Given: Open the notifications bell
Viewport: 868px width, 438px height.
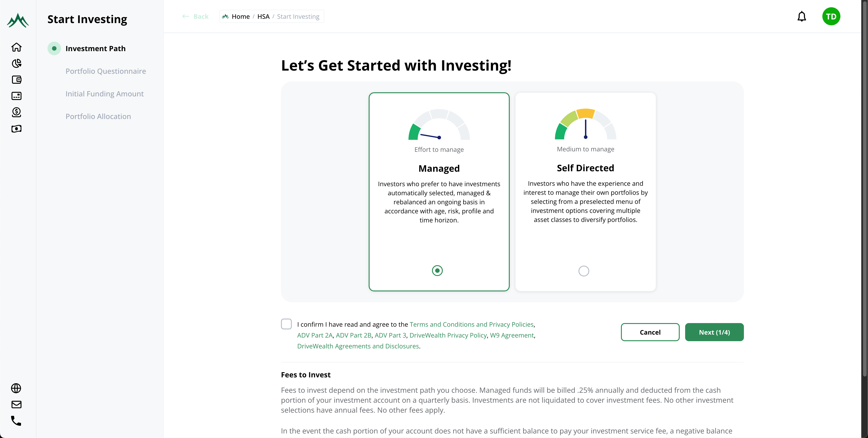Looking at the screenshot, I should 802,17.
